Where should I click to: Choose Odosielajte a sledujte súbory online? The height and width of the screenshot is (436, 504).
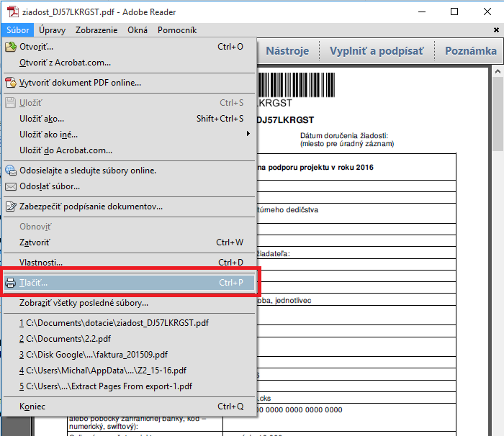[x=129, y=171]
